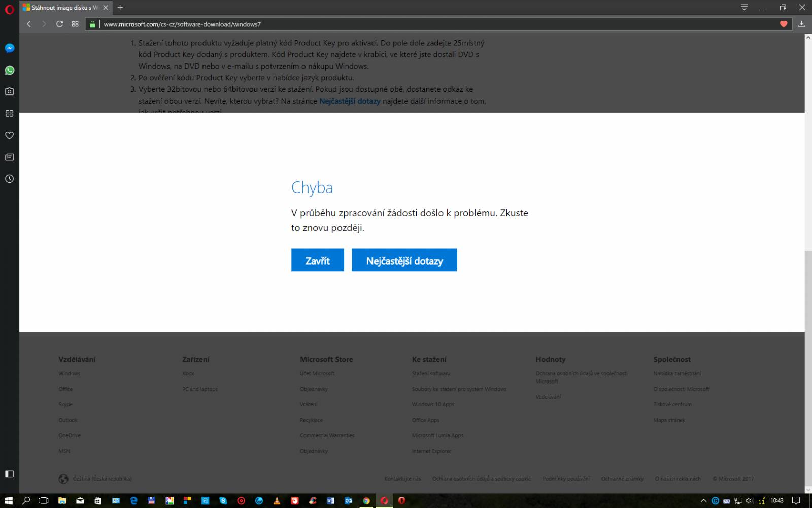
Task: Toggle the sidebar panel button at bottom
Action: point(9,473)
